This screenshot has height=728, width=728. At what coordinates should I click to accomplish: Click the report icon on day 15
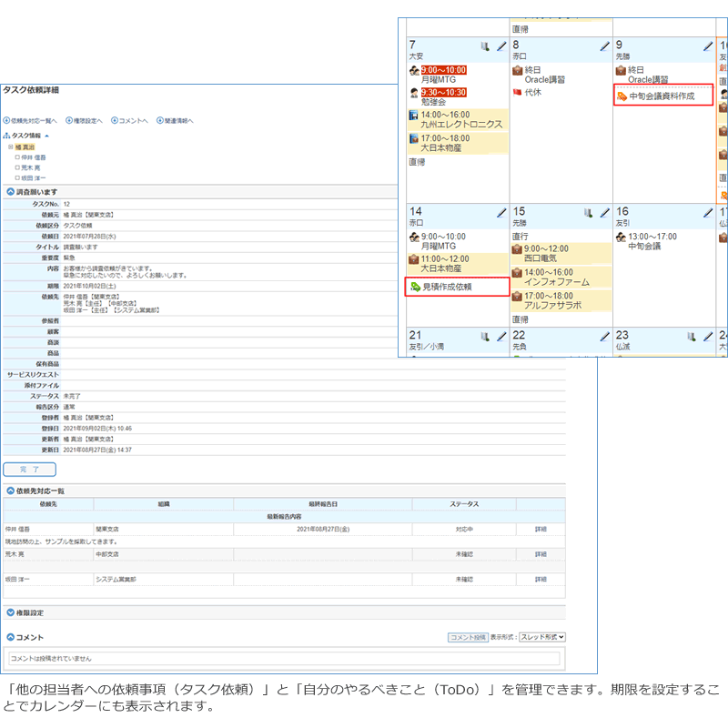(589, 213)
